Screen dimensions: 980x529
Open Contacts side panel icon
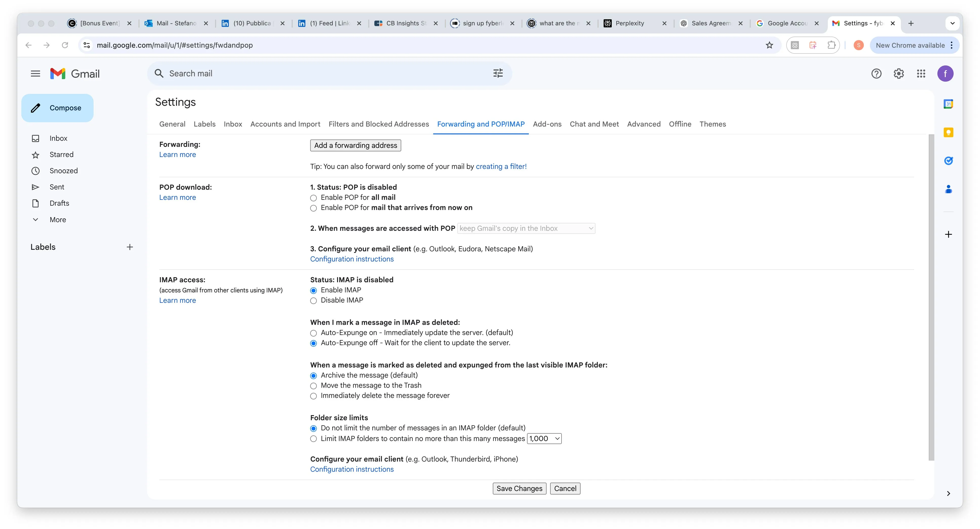tap(949, 189)
